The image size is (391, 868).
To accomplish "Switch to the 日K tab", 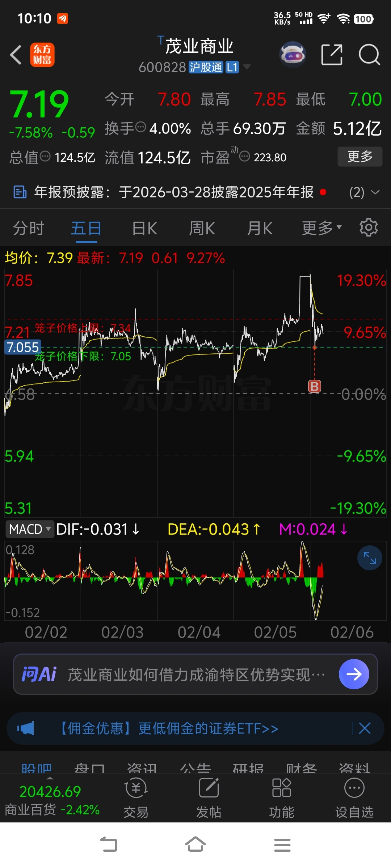I will point(144,229).
